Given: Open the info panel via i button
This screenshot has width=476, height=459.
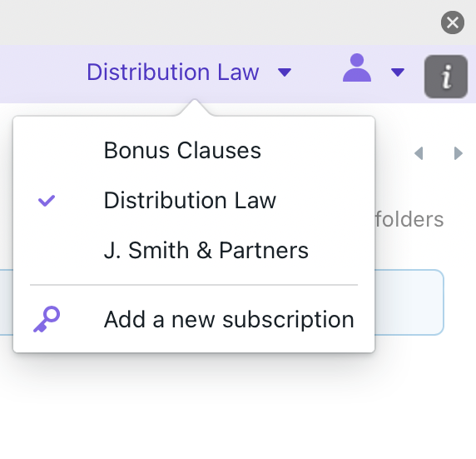Looking at the screenshot, I should click(446, 77).
